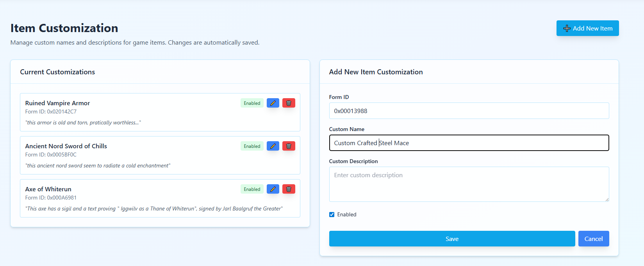Grab the description textarea resize handle

coord(607,199)
